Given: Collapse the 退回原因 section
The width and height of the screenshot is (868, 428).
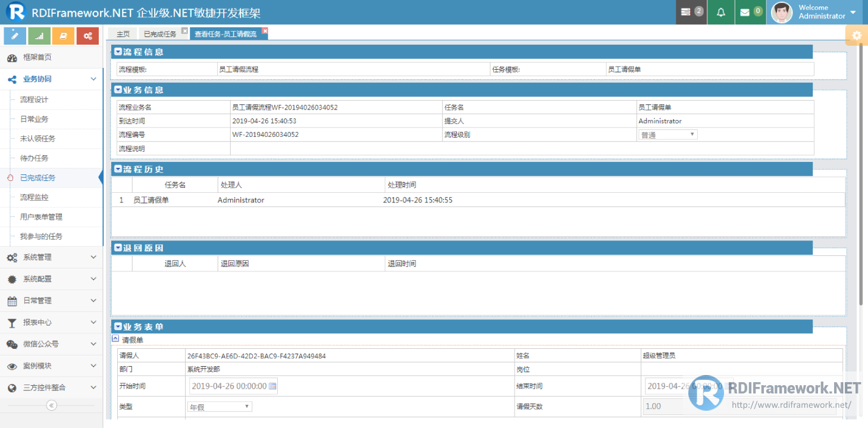Looking at the screenshot, I should click(118, 248).
